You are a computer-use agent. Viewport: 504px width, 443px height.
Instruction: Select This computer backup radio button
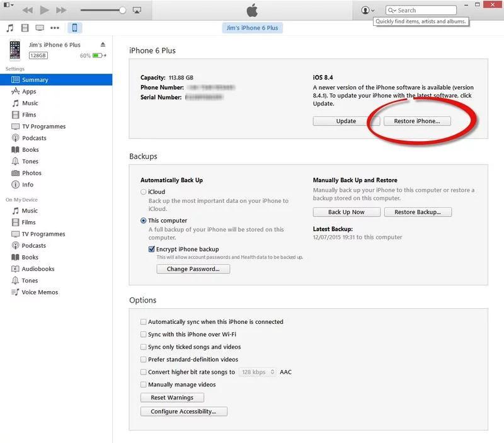[144, 221]
